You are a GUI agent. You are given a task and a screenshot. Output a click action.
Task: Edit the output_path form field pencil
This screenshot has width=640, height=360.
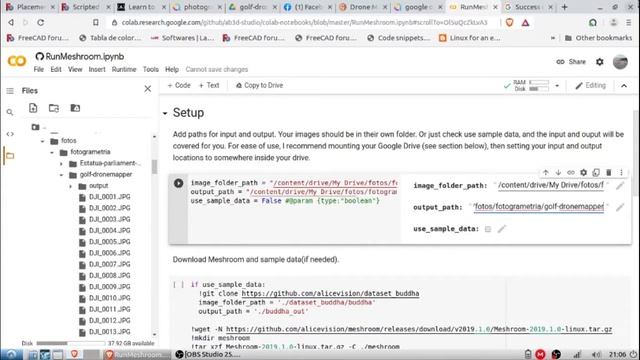tap(620, 207)
